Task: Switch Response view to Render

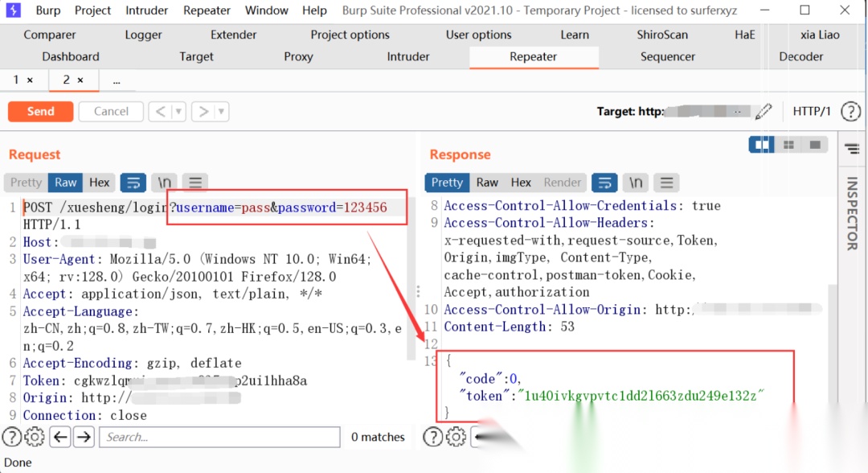Action: (562, 183)
